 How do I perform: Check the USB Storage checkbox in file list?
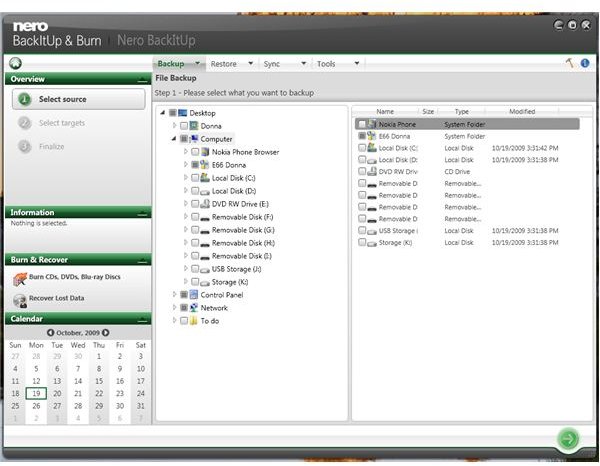[x=362, y=231]
